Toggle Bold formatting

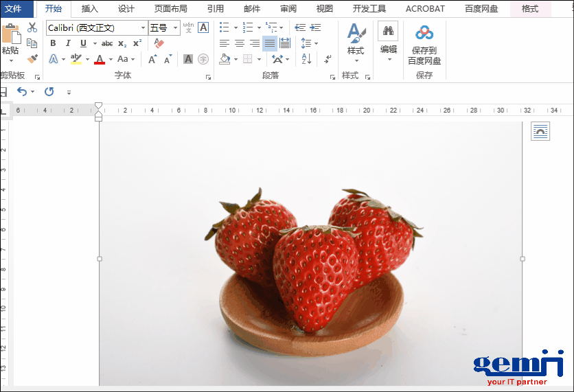click(x=53, y=43)
